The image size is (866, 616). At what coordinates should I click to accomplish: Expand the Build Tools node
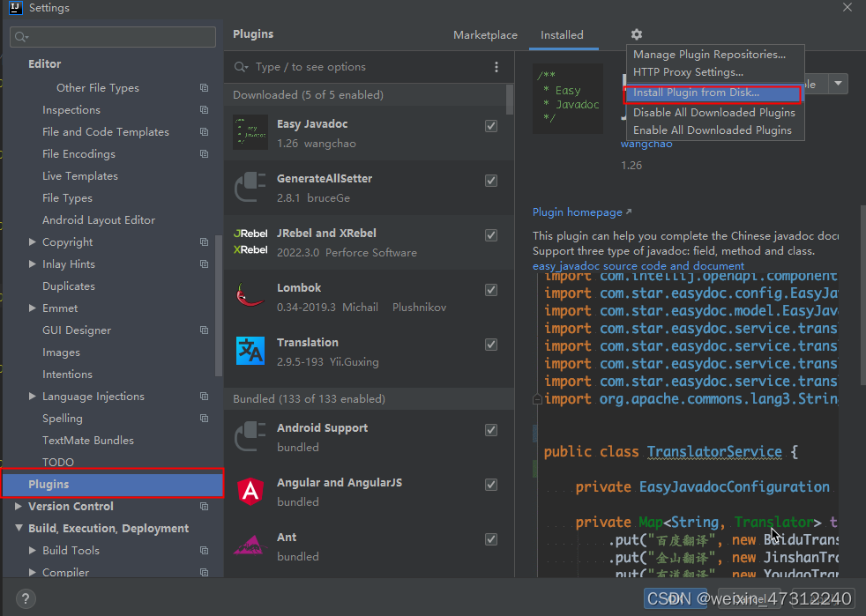click(x=32, y=550)
